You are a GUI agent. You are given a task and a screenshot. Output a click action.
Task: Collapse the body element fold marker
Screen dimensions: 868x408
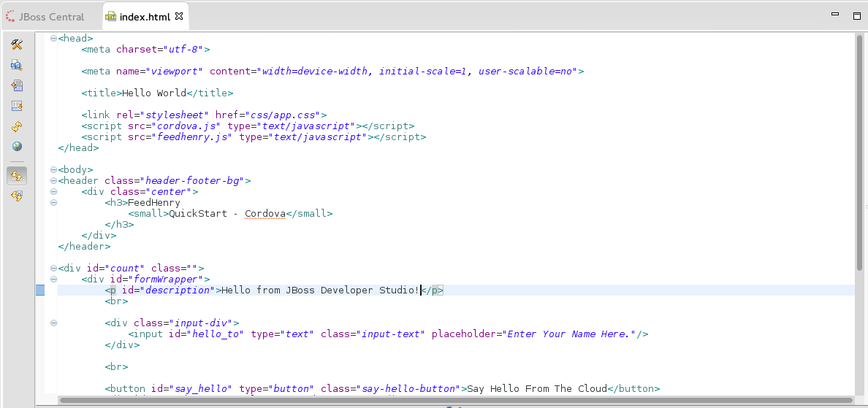pyautogui.click(x=53, y=170)
